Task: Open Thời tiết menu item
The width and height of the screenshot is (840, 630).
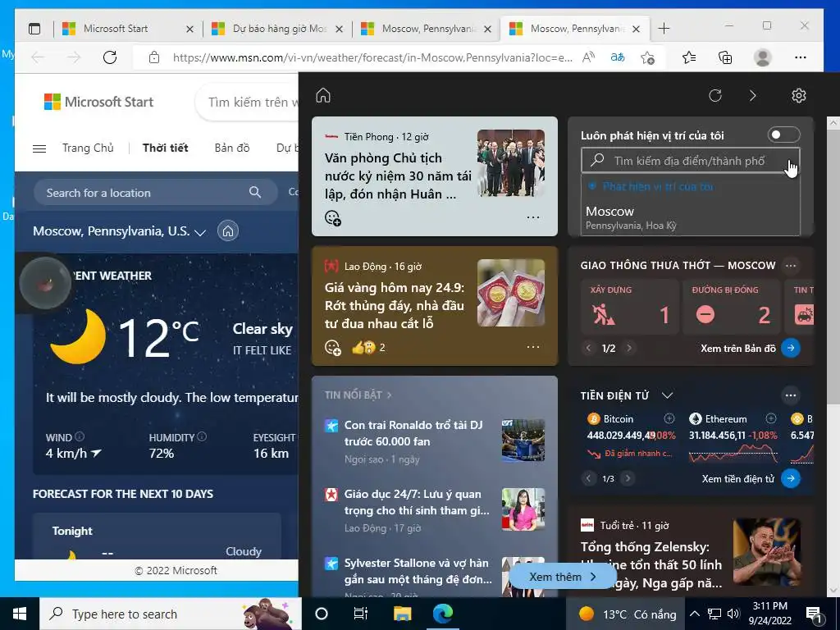Action: point(165,148)
